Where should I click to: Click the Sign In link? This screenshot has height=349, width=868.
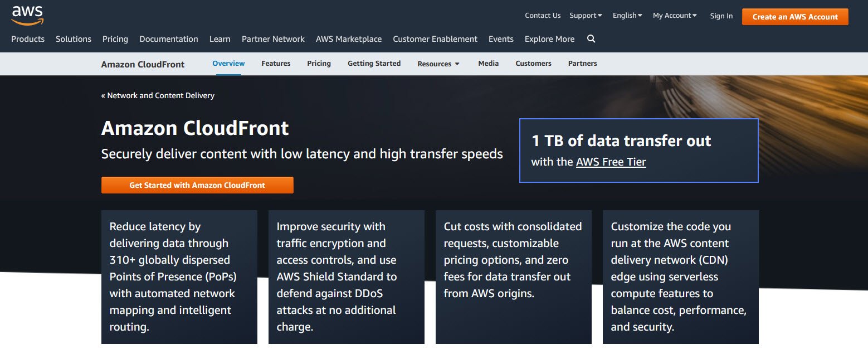[x=721, y=16]
